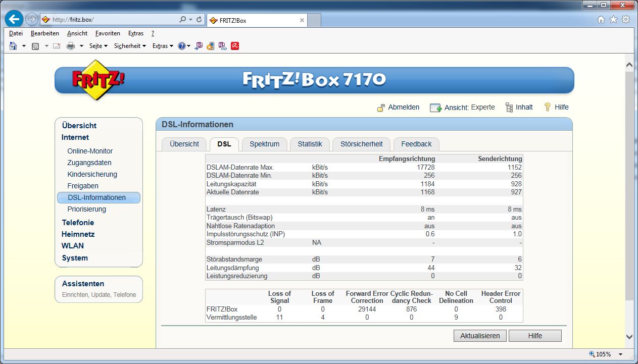Click the home page icon in command bar
This screenshot has width=638, height=364.
[x=14, y=46]
